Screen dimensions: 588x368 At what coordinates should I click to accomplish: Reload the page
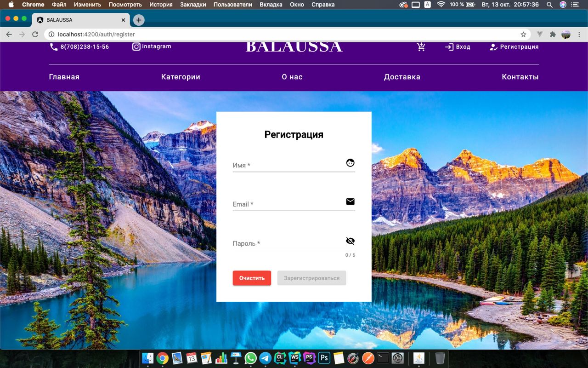(35, 34)
